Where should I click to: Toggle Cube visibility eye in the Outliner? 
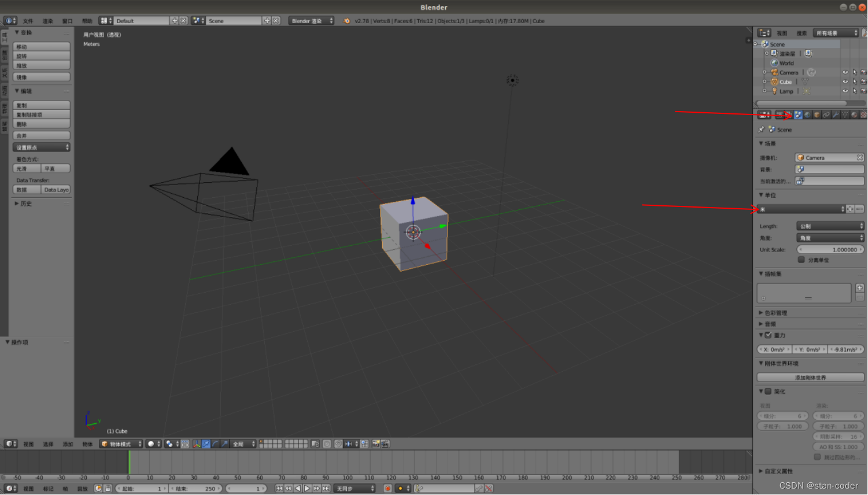845,82
